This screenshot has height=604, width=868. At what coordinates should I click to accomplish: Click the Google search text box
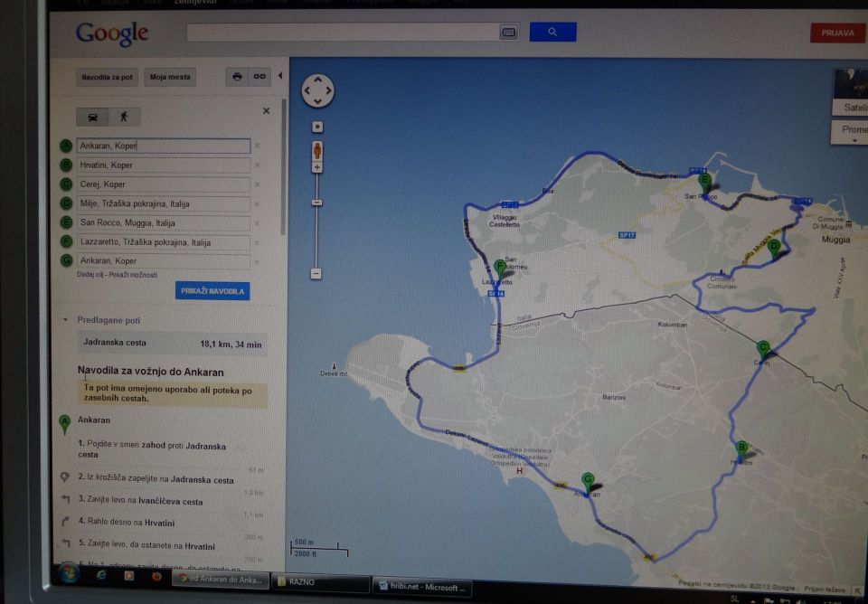(344, 33)
